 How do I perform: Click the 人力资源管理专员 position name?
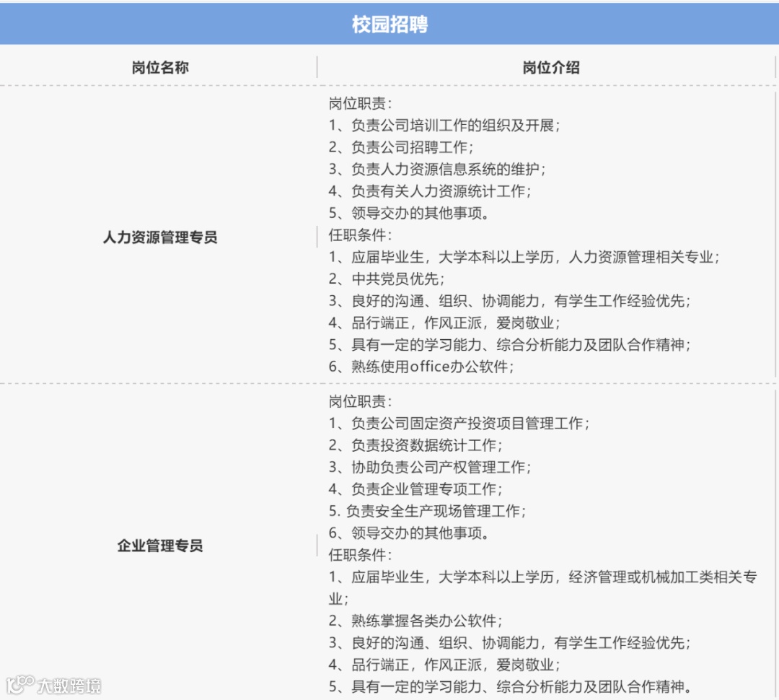click(x=160, y=237)
